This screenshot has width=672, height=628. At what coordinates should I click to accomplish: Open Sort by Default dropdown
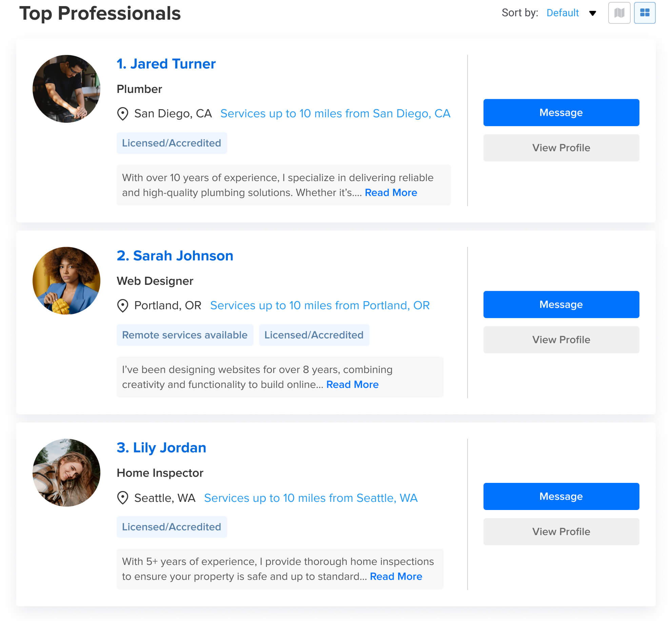(562, 13)
